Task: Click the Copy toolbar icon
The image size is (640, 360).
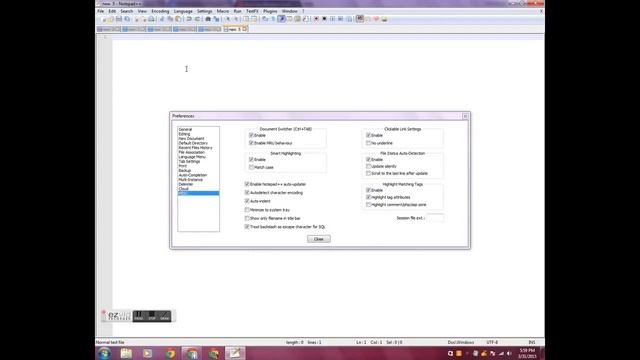Action: (x=170, y=19)
